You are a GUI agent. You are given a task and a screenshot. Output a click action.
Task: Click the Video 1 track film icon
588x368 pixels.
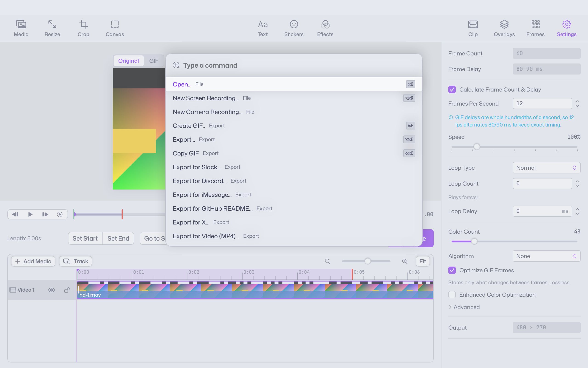pyautogui.click(x=13, y=290)
